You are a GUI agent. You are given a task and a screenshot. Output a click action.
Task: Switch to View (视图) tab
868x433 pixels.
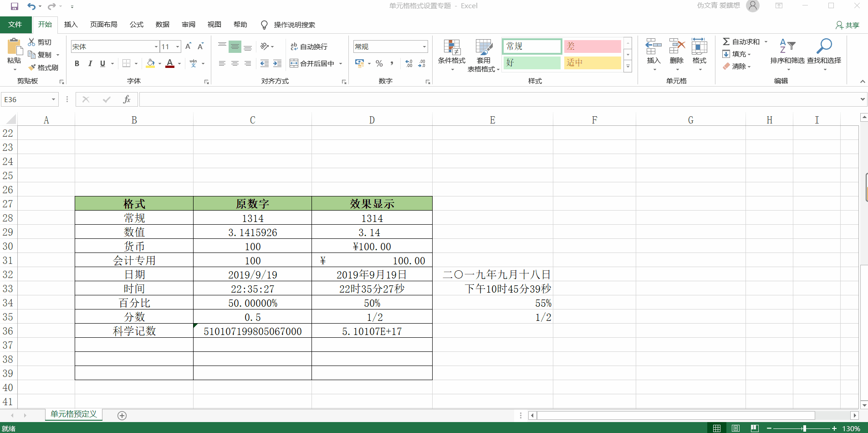pyautogui.click(x=214, y=25)
